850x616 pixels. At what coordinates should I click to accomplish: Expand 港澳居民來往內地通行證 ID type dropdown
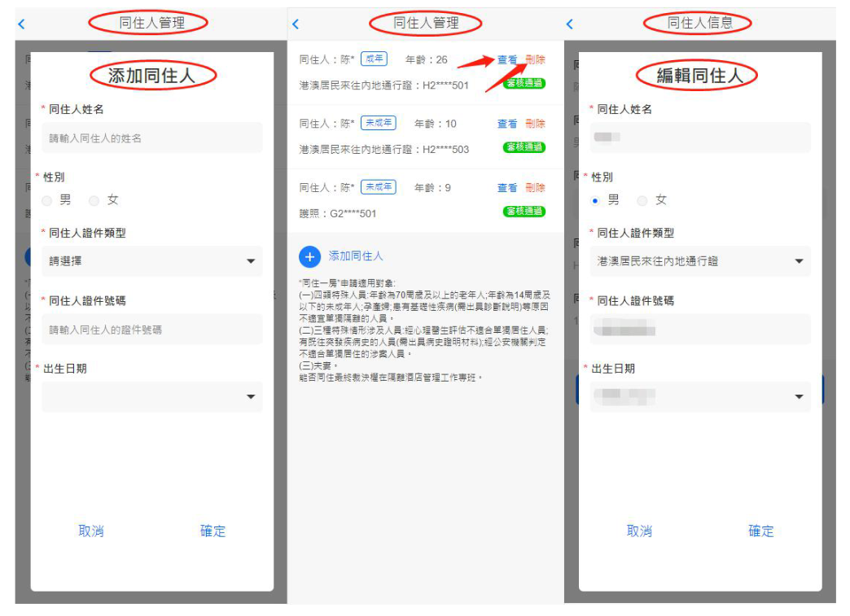[700, 261]
